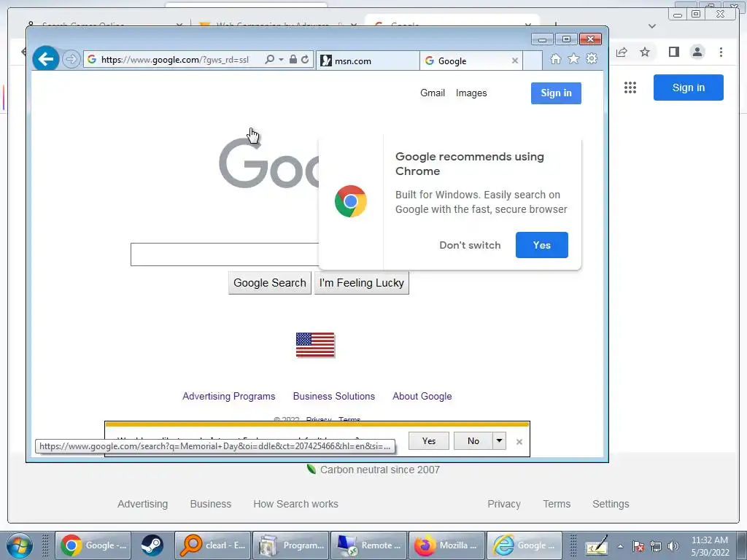This screenshot has width=747, height=560.
Task: Click the Chrome logo in the promo popup
Action: click(351, 201)
